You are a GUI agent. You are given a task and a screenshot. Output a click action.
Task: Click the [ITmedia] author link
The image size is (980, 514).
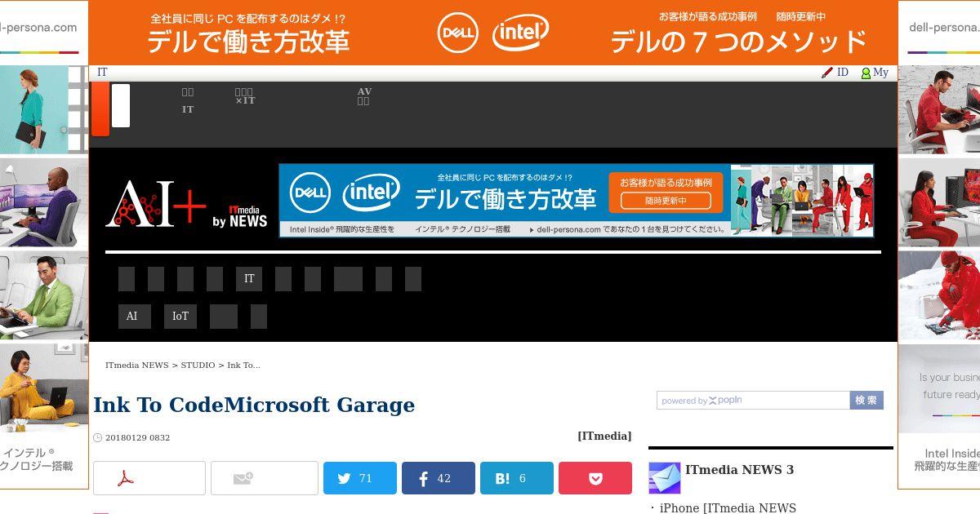[x=604, y=436]
